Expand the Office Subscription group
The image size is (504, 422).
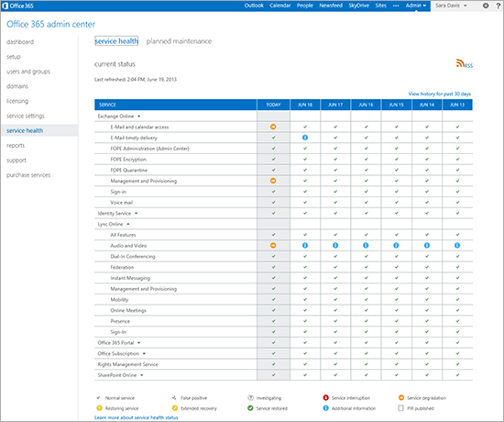144,353
